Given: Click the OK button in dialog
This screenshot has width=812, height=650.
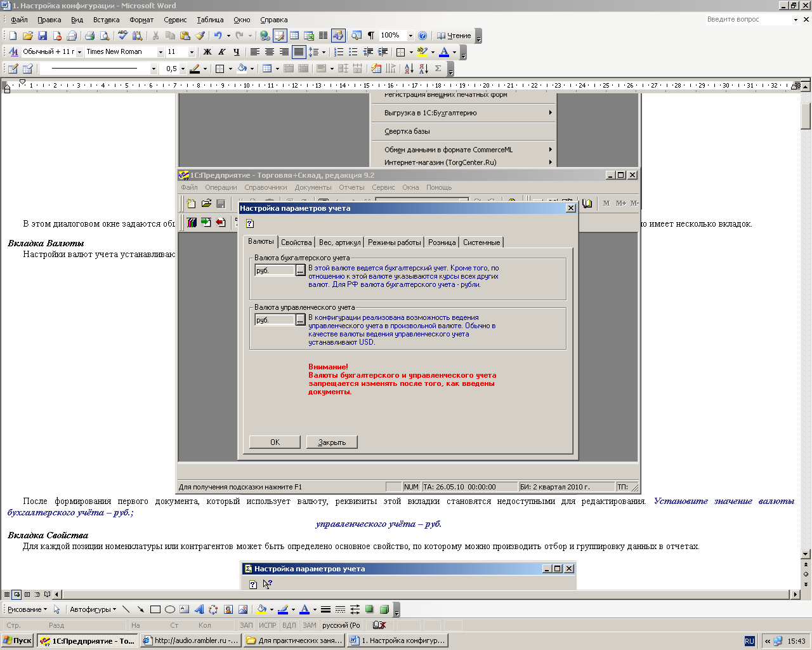Looking at the screenshot, I should tap(275, 442).
